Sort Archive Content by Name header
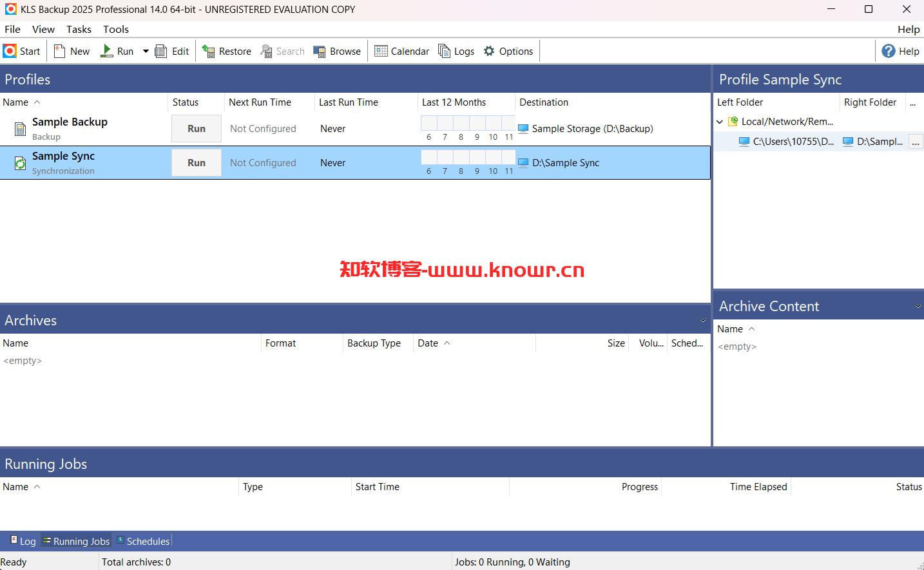Image resolution: width=924 pixels, height=570 pixels. point(818,329)
